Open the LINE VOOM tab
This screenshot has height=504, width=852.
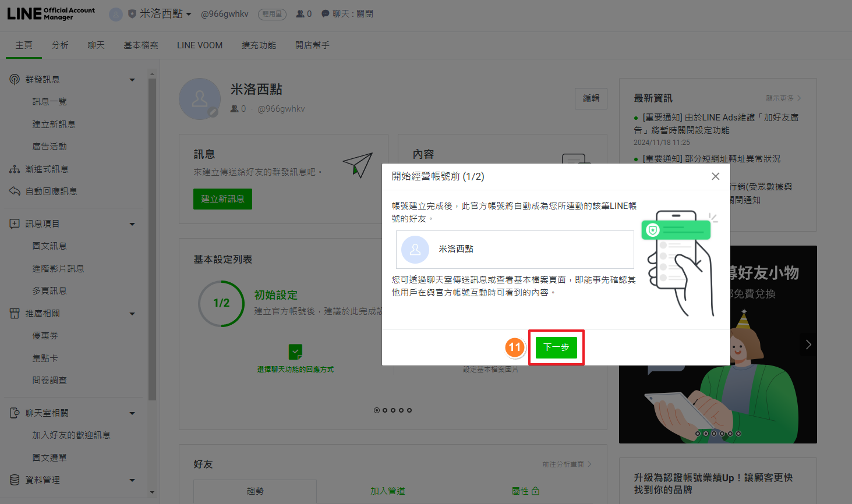(x=200, y=45)
